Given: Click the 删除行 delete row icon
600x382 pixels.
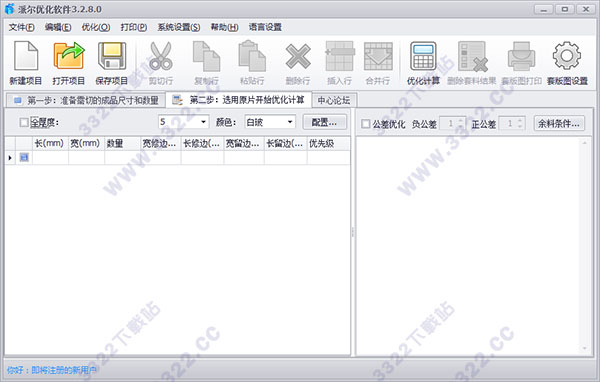Looking at the screenshot, I should (x=298, y=57).
